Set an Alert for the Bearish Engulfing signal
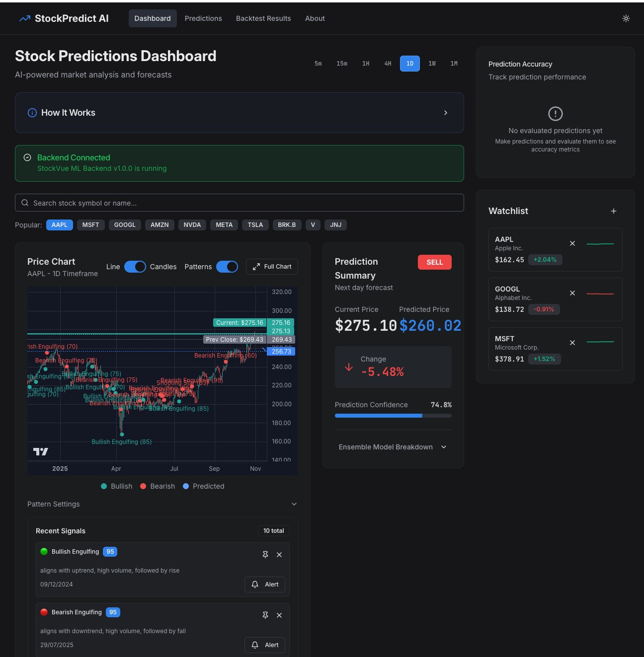Viewport: 644px width, 657px height. coord(264,645)
